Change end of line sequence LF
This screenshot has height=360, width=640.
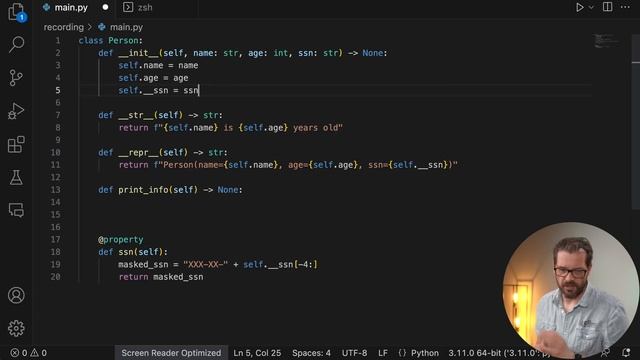pyautogui.click(x=382, y=353)
